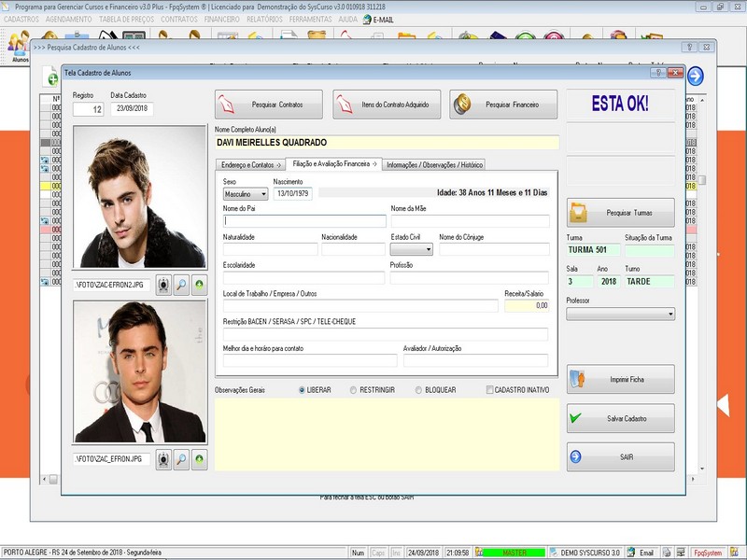Screen dimensions: 747x560
Task: Click help button of Tela Cadastro de Alunos
Action: click(x=658, y=73)
